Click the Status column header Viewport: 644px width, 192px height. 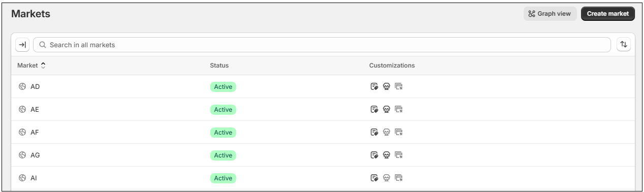point(219,66)
